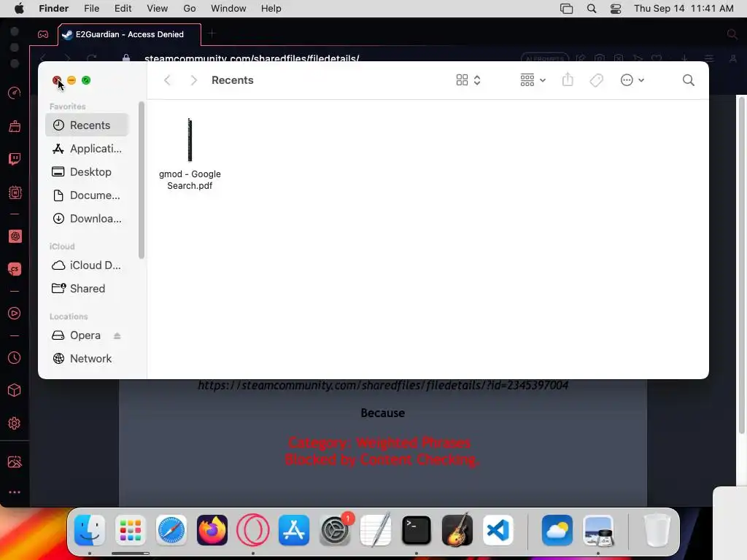Open Opera GX from the Dock
Viewport: 747px width, 560px height.
point(253,530)
